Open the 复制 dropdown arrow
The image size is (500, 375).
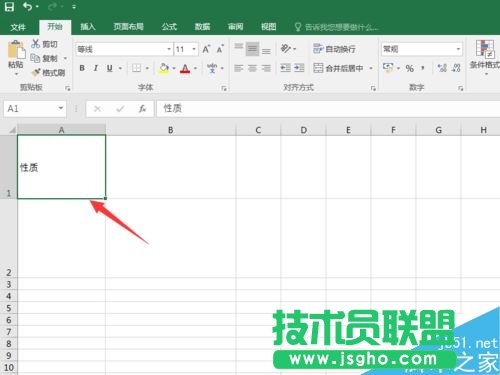pyautogui.click(x=65, y=58)
